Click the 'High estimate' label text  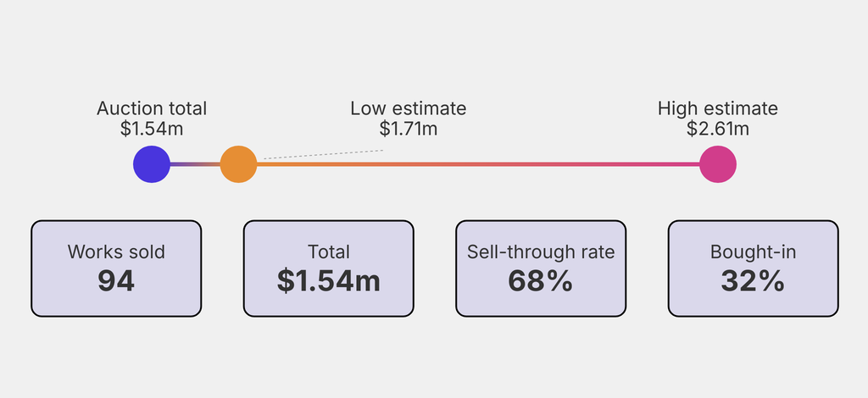717,108
